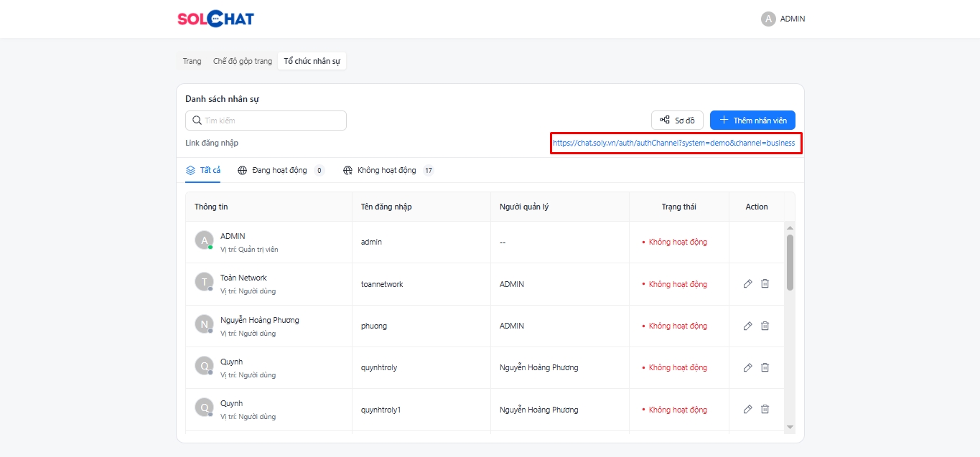Click trash icon for username phuong

click(765, 326)
